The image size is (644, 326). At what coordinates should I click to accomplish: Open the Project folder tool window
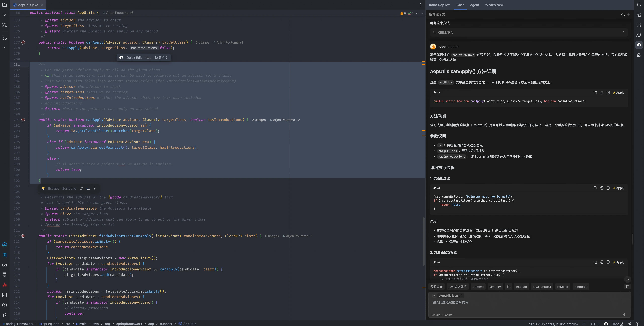pyautogui.click(x=5, y=5)
